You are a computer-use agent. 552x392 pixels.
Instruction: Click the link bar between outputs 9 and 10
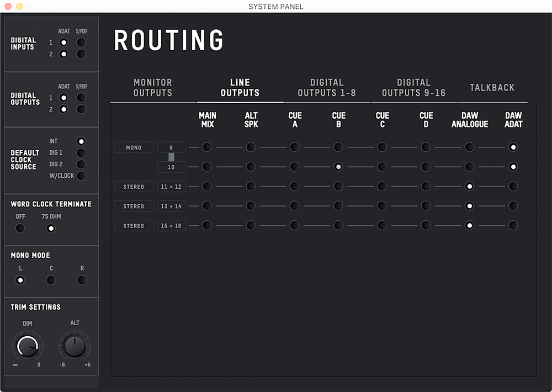pos(171,157)
